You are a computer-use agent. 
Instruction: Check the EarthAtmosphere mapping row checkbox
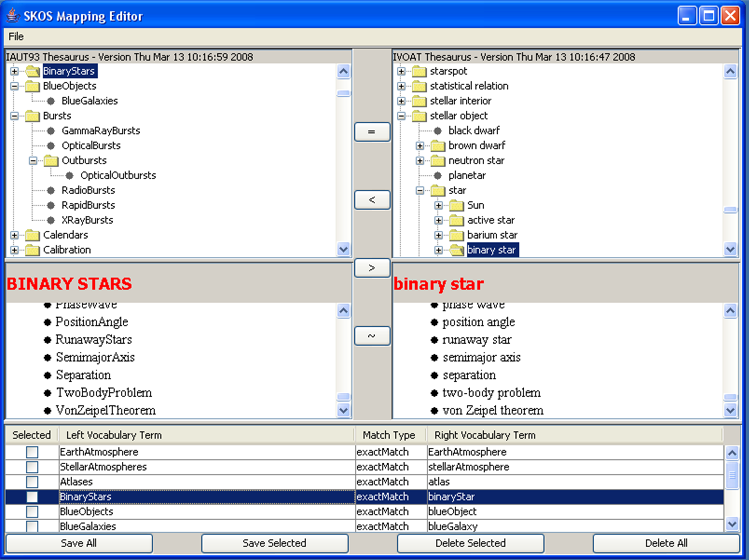32,452
